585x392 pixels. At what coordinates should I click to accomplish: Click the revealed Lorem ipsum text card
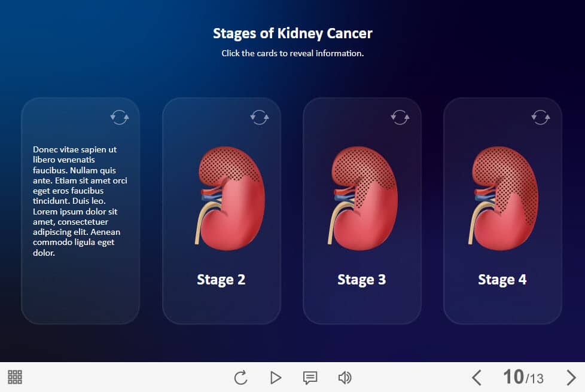pyautogui.click(x=80, y=201)
